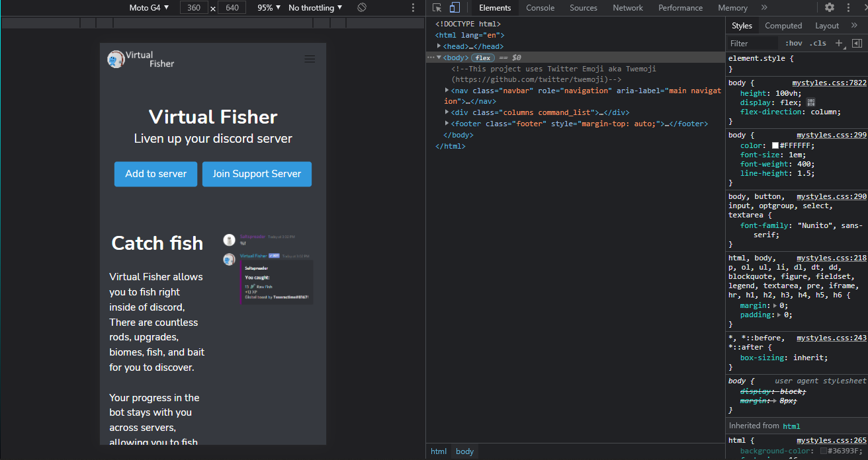Click the device width field showing 360
868x460 pixels.
[194, 8]
